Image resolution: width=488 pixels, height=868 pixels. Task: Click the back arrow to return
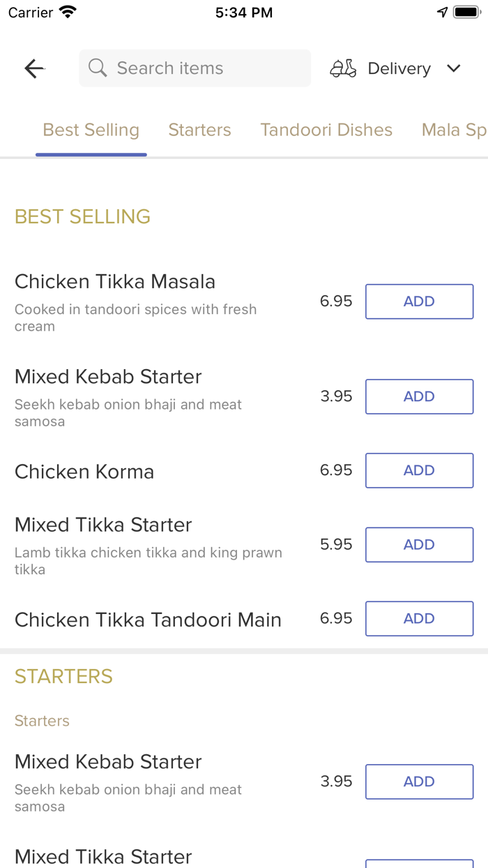(x=33, y=68)
